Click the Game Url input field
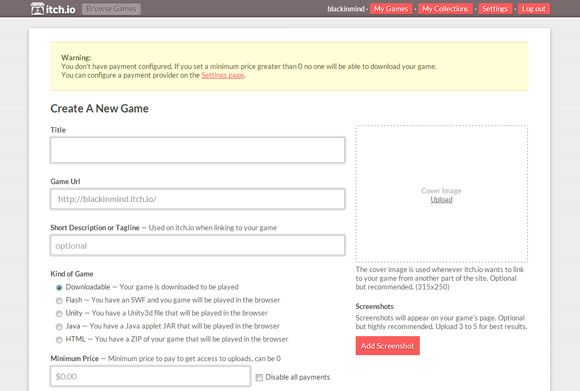The height and width of the screenshot is (391, 580). click(198, 199)
